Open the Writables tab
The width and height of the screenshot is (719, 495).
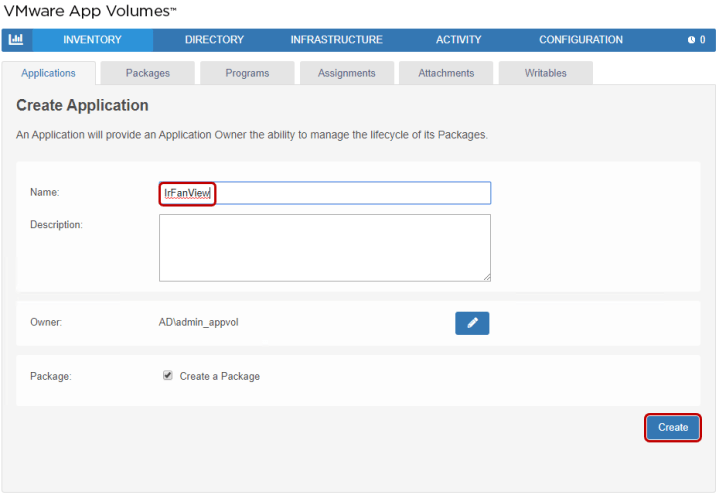(545, 73)
